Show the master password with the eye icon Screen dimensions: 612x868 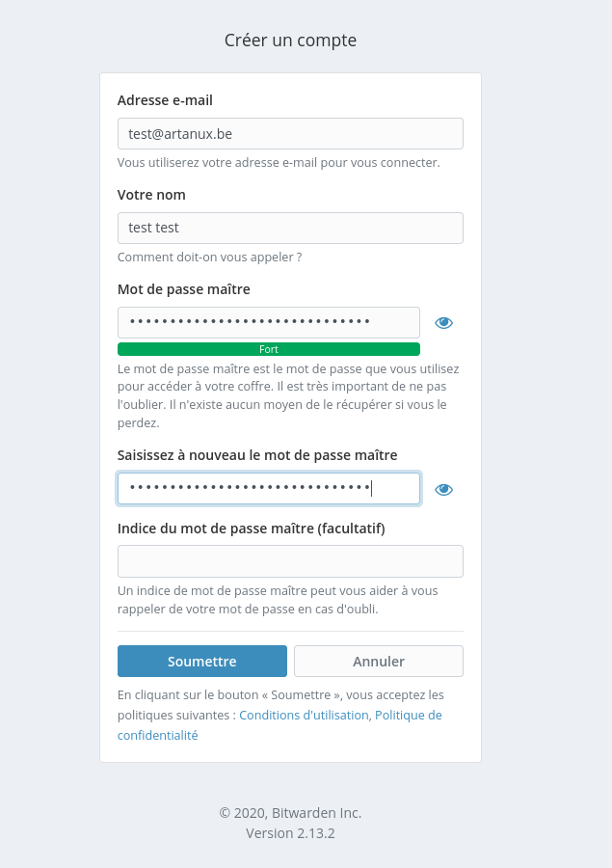pyautogui.click(x=443, y=323)
